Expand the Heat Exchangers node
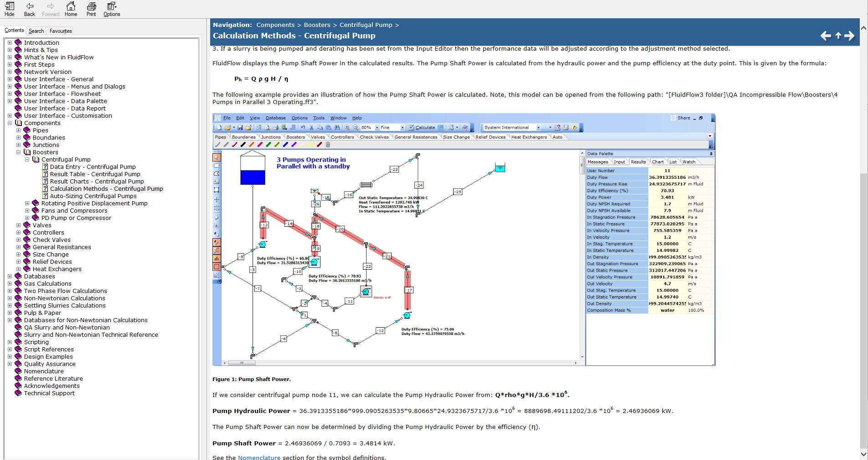The height and width of the screenshot is (460, 868). click(x=18, y=269)
